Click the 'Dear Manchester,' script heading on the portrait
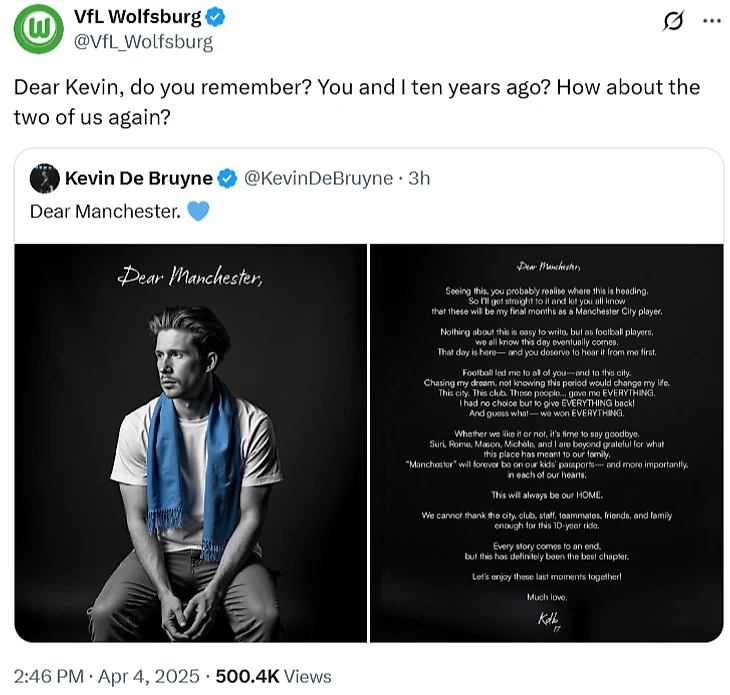 tap(190, 276)
